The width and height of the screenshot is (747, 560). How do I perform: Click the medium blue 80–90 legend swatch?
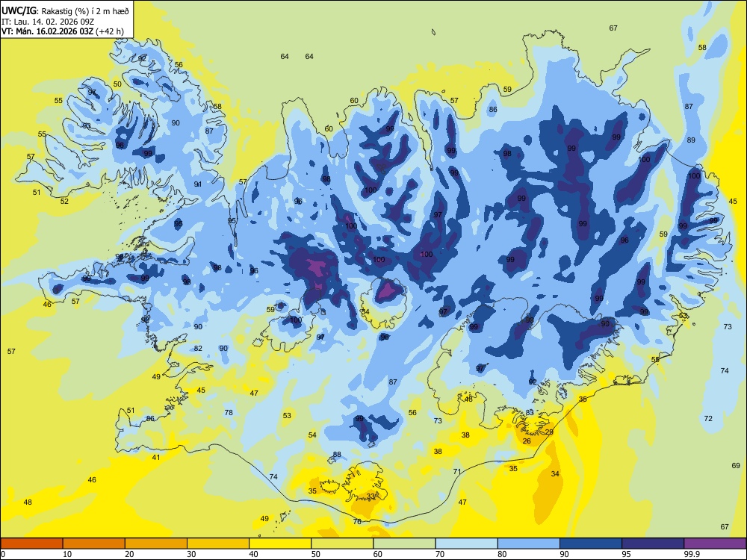(x=529, y=544)
